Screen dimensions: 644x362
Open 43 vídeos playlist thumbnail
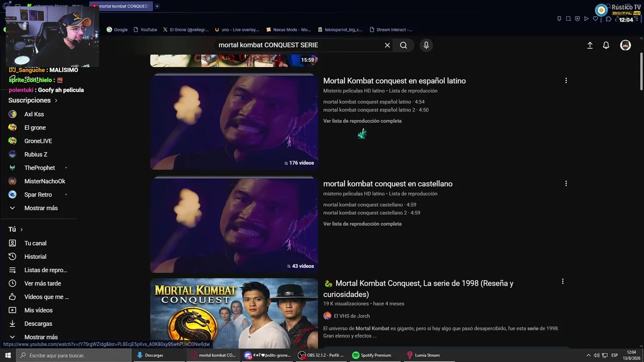(x=234, y=225)
